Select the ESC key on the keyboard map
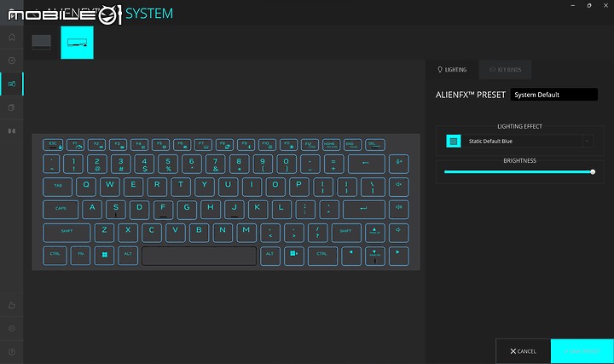The image size is (614, 364). pyautogui.click(x=53, y=145)
